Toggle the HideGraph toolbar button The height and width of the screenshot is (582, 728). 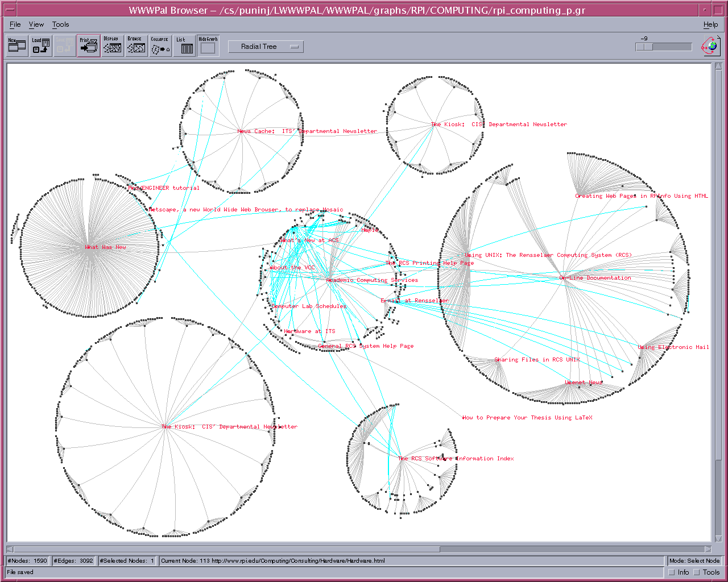click(208, 46)
